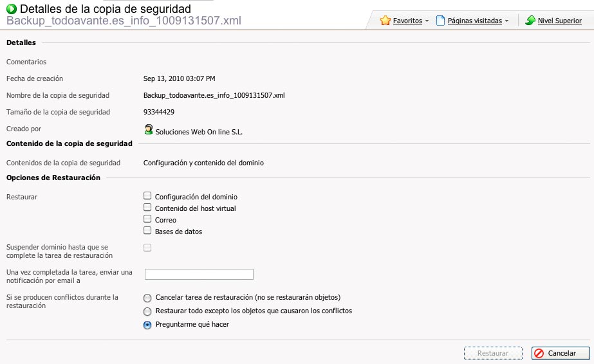
Task: Enable the Bases de datos checkbox
Action: pyautogui.click(x=147, y=230)
